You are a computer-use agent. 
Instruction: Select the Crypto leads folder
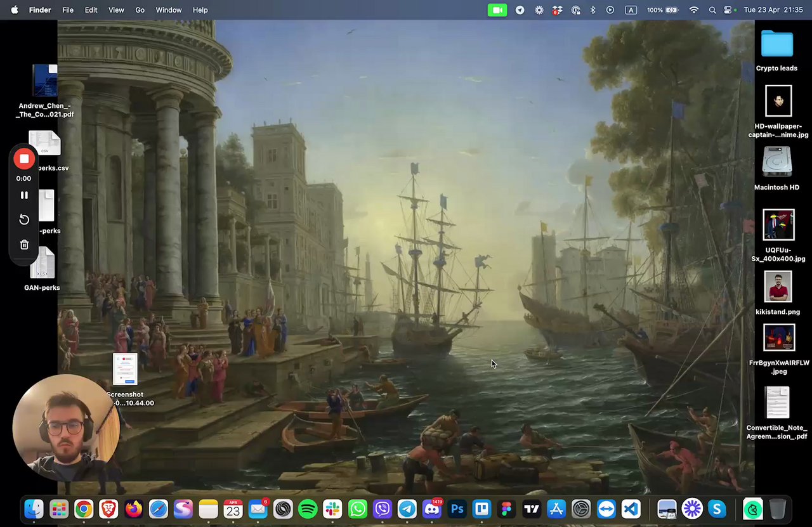pyautogui.click(x=777, y=44)
